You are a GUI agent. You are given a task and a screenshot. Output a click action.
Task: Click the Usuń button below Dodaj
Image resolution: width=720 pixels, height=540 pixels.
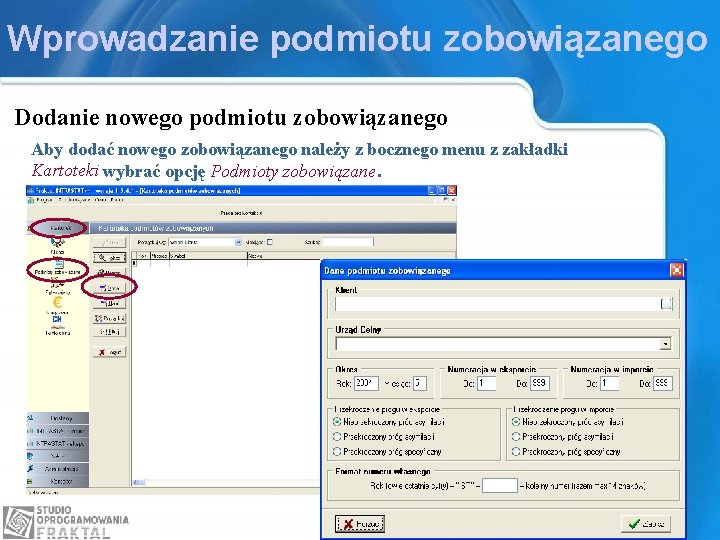point(110,303)
